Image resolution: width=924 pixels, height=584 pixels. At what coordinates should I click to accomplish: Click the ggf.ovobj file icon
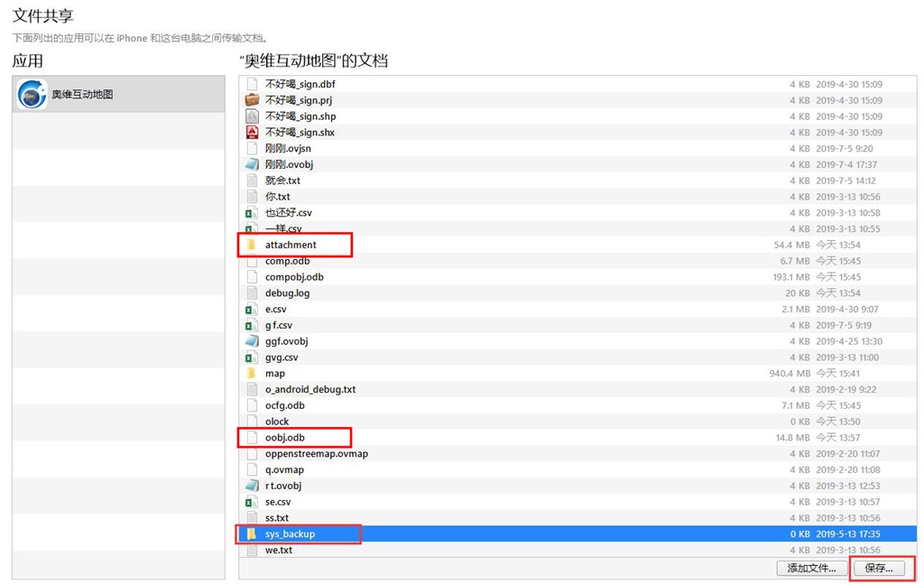(252, 341)
